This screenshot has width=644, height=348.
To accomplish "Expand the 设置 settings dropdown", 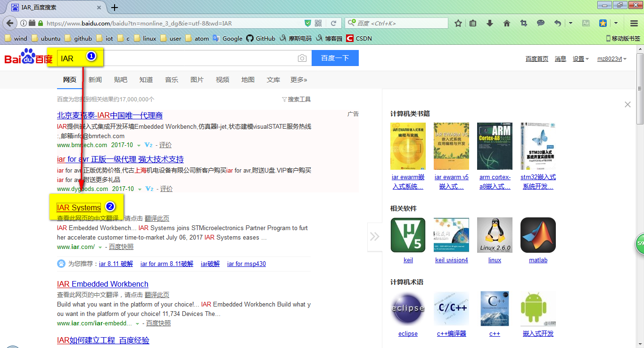I will pyautogui.click(x=581, y=58).
